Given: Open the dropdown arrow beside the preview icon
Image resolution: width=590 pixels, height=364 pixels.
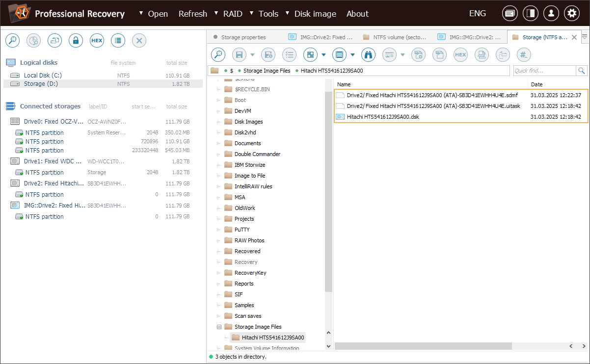Looking at the screenshot, I should click(402, 55).
